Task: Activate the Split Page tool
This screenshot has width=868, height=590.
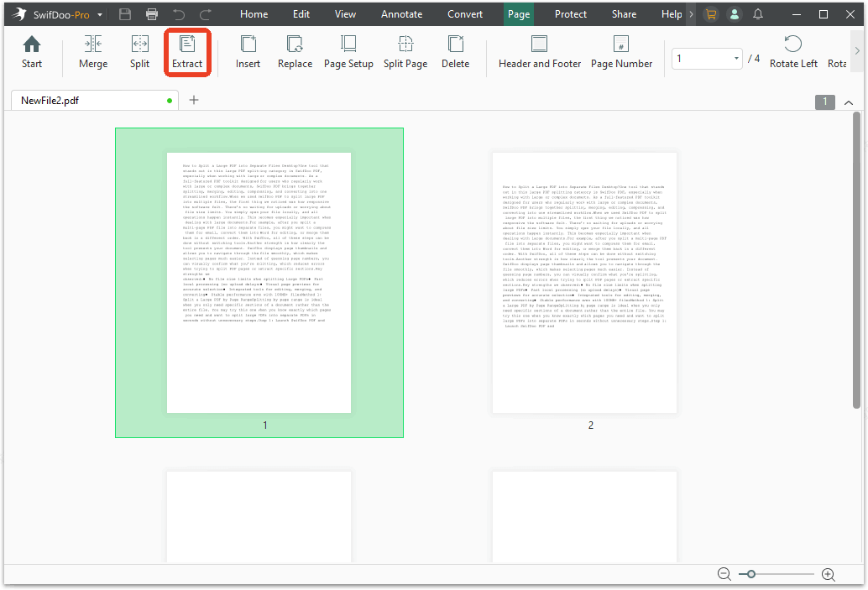Action: [405, 53]
